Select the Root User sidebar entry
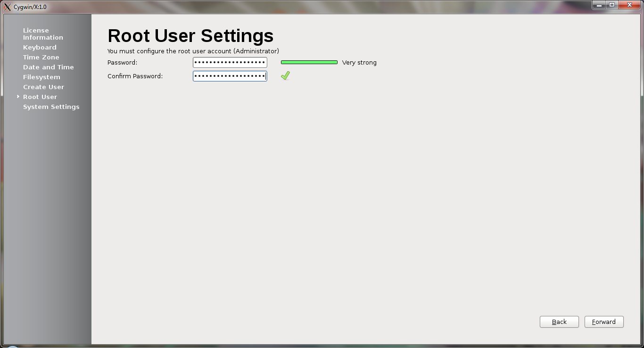The image size is (644, 348). 40,97
